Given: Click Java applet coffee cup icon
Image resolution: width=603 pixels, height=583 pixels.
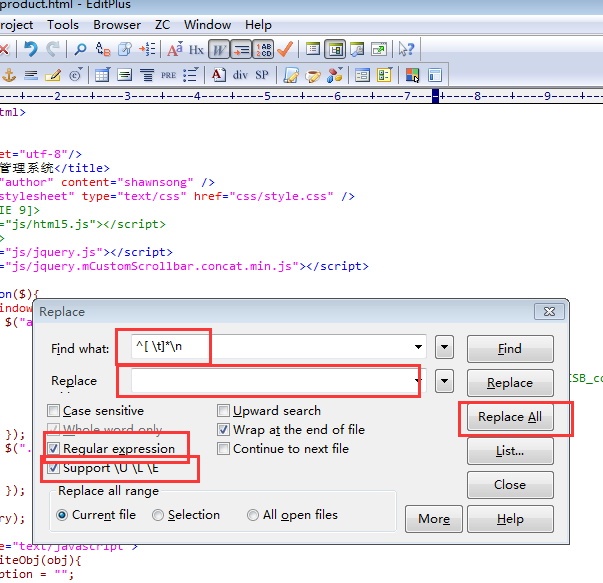Looking at the screenshot, I should 313,75.
